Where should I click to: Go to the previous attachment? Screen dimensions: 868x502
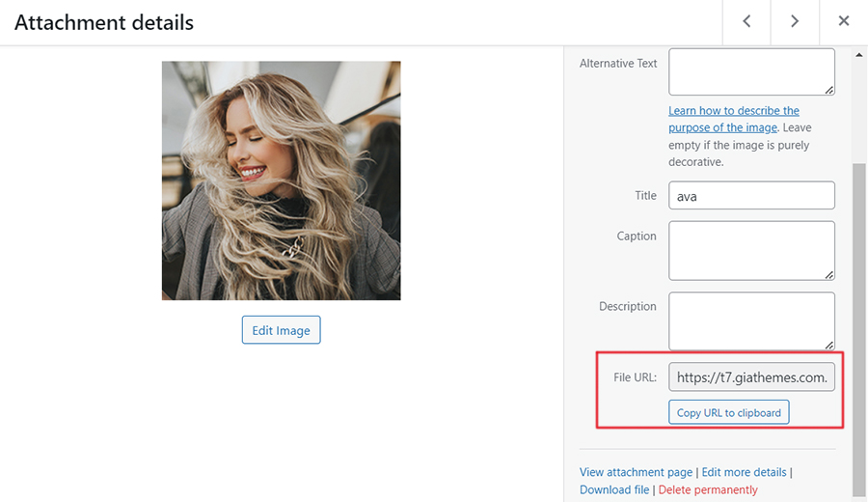746,22
